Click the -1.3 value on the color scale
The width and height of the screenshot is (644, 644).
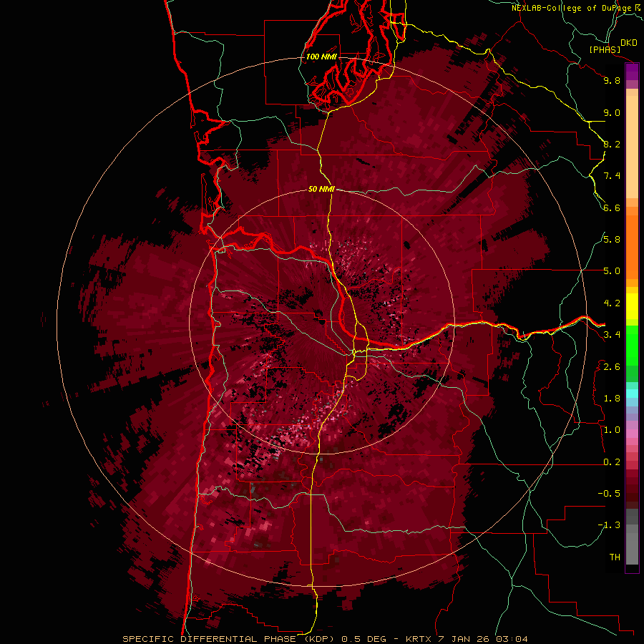pos(609,525)
